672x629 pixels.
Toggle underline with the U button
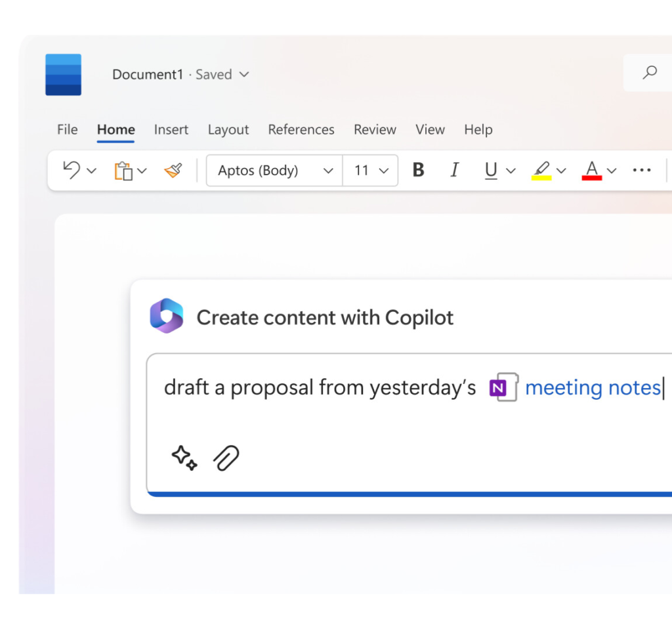pos(491,170)
